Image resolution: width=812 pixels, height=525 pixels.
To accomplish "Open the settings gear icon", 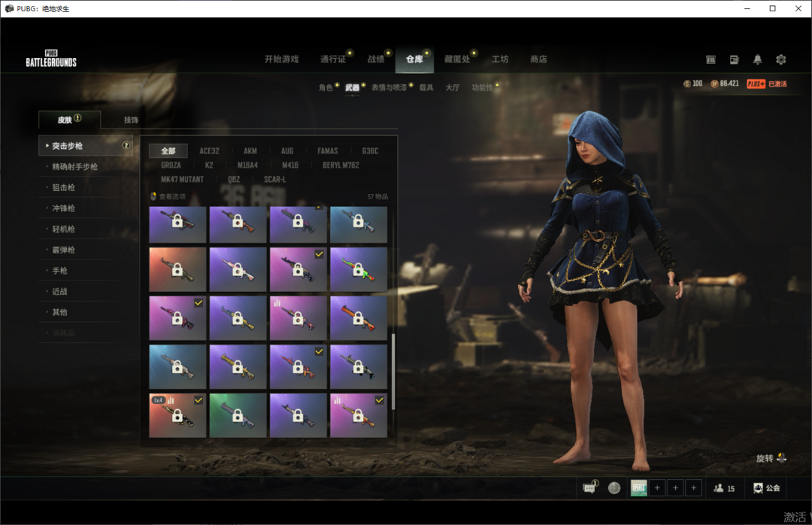I will 781,59.
